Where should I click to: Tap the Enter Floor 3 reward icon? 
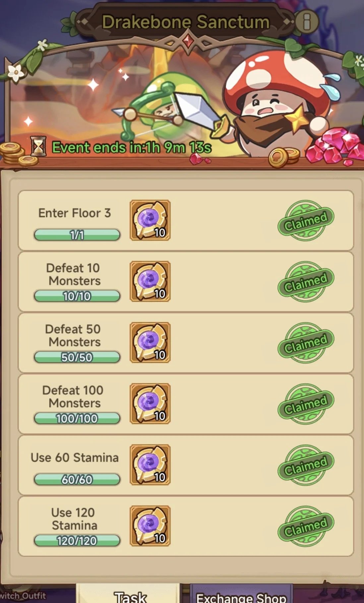click(150, 220)
